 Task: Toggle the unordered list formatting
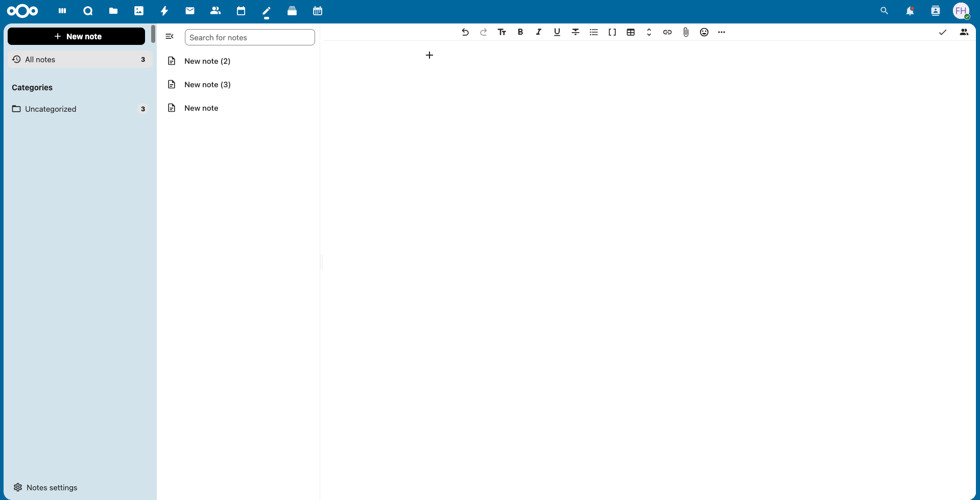593,32
